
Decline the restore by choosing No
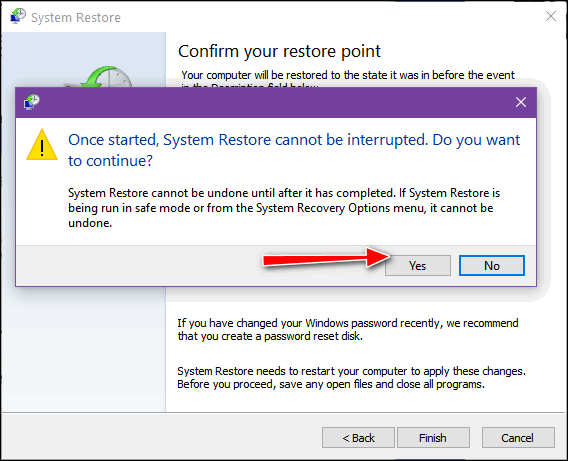click(x=492, y=266)
